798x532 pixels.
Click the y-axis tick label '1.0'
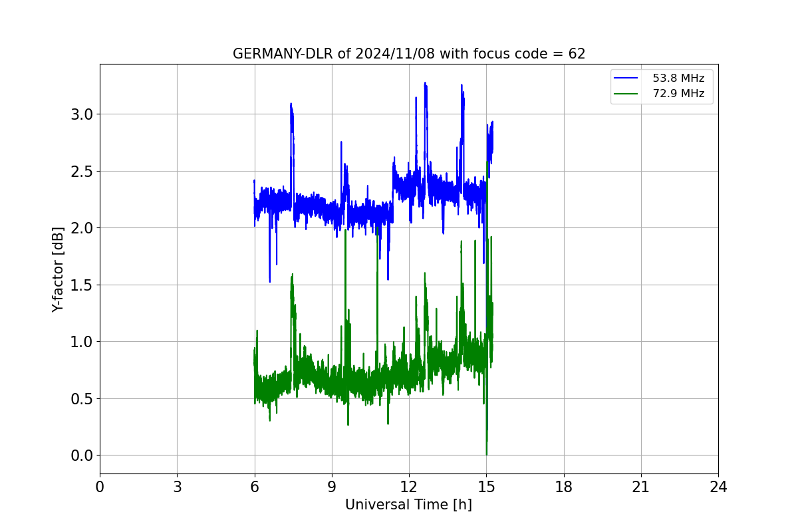click(82, 342)
